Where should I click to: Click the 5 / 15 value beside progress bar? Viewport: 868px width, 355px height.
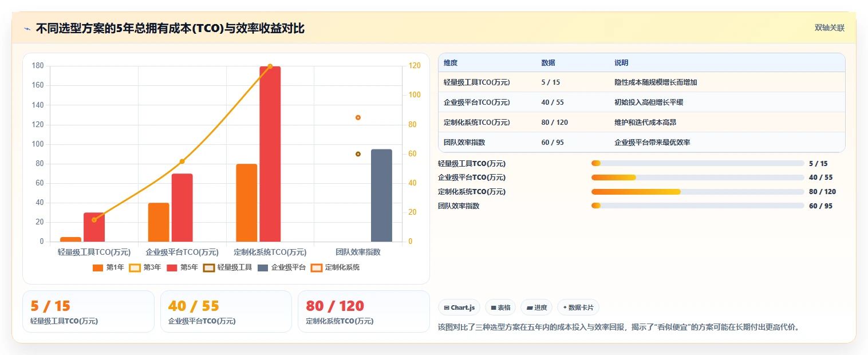point(818,163)
